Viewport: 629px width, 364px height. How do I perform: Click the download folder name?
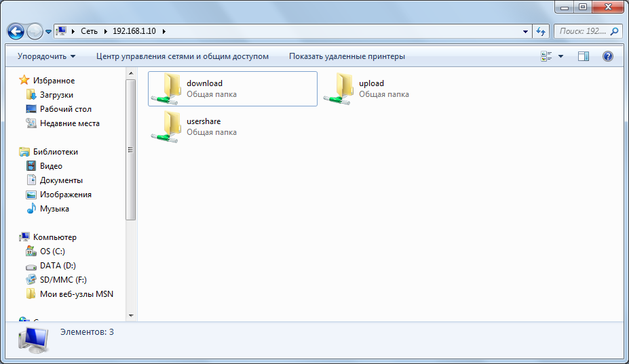[x=205, y=83]
